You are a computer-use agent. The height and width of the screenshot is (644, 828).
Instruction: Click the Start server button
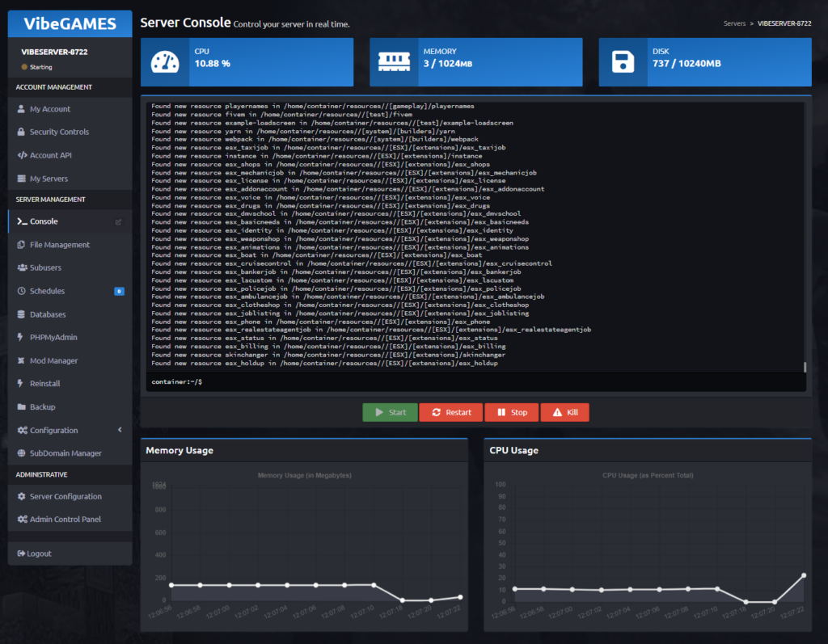click(x=391, y=412)
